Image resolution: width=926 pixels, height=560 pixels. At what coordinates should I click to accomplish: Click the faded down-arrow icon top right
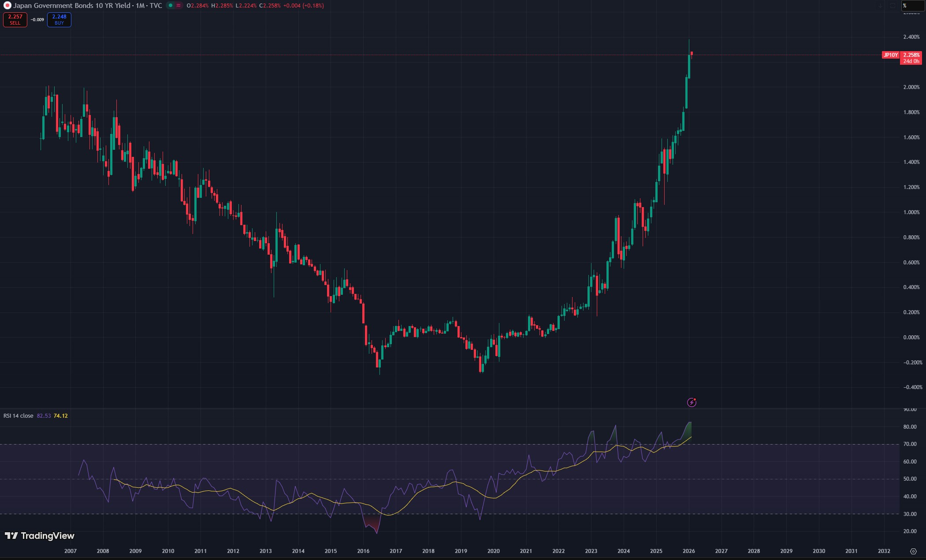pos(881,6)
